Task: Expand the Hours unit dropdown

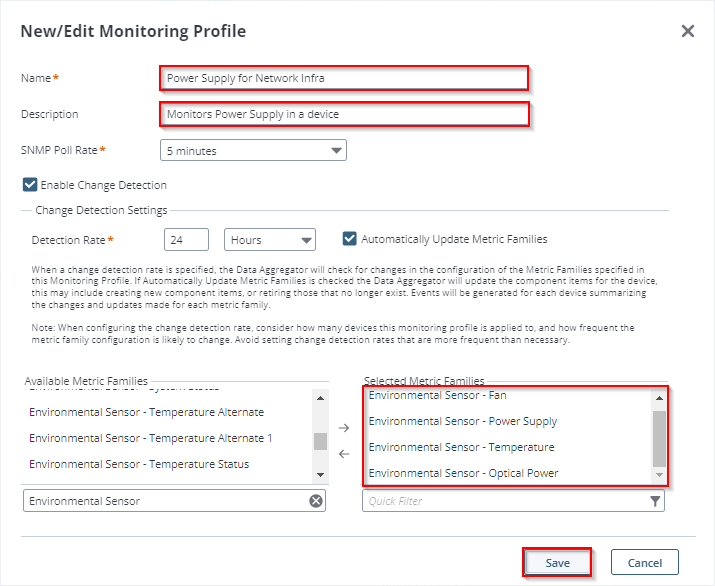Action: pos(270,240)
